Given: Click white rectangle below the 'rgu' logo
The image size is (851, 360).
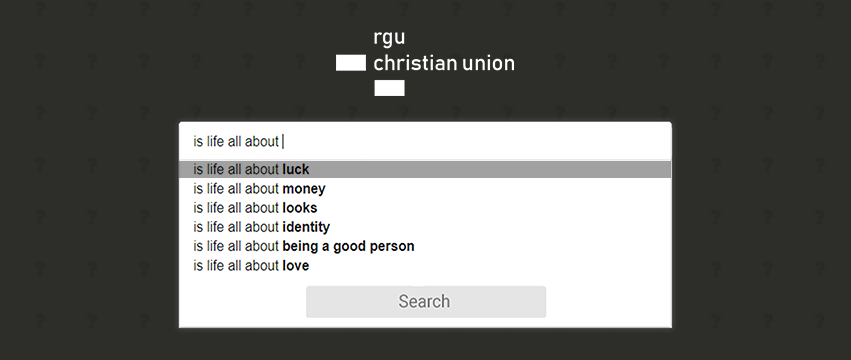Looking at the screenshot, I should click(x=389, y=88).
